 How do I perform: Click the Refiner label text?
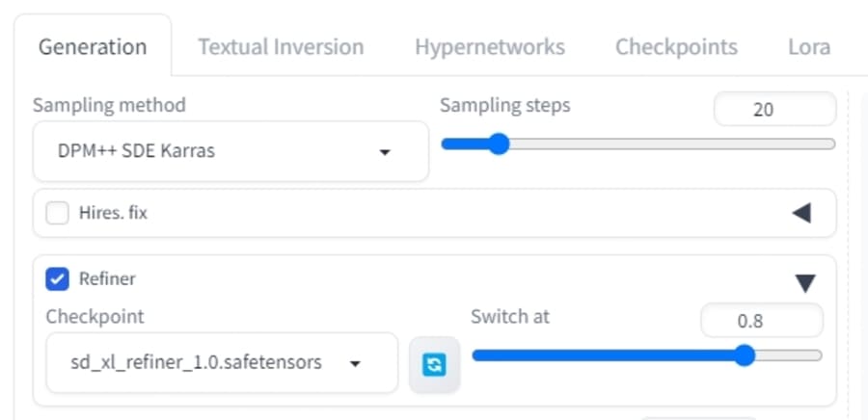click(x=107, y=279)
